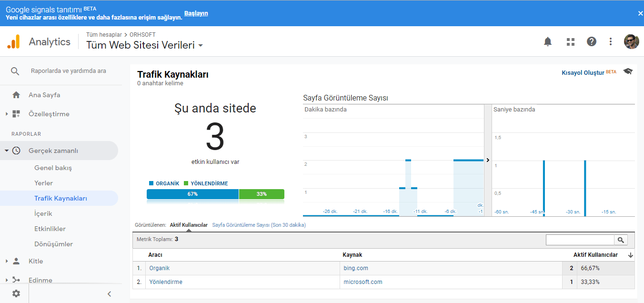
Task: Open the three-dot more options menu
Action: pos(611,41)
